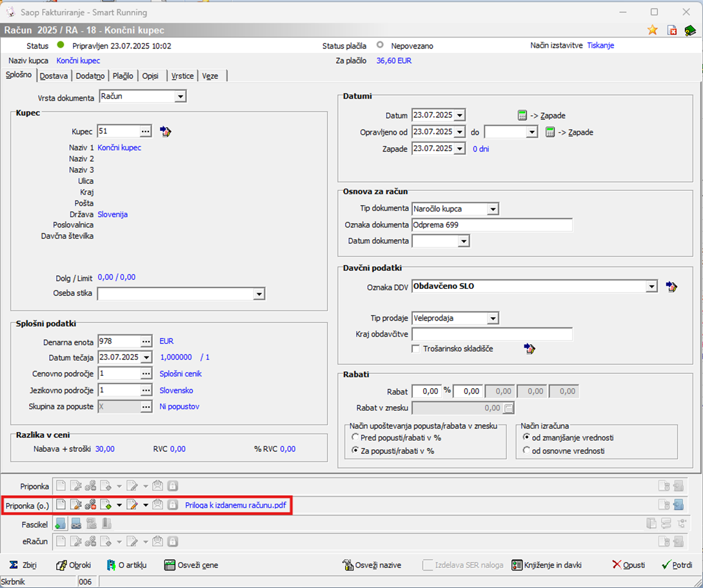The height and width of the screenshot is (588, 703).
Task: Click the first Rabat percentage input field
Action: 427,391
